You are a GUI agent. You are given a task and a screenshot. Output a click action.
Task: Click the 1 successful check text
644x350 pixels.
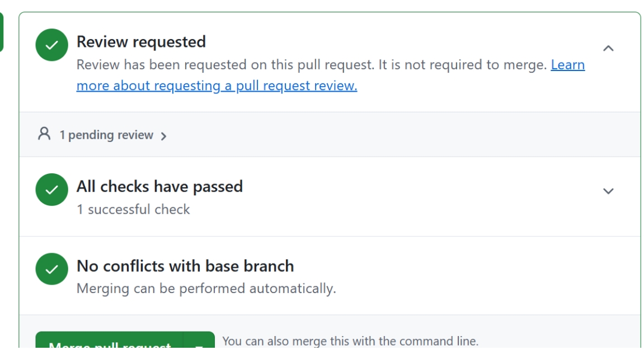tap(134, 209)
